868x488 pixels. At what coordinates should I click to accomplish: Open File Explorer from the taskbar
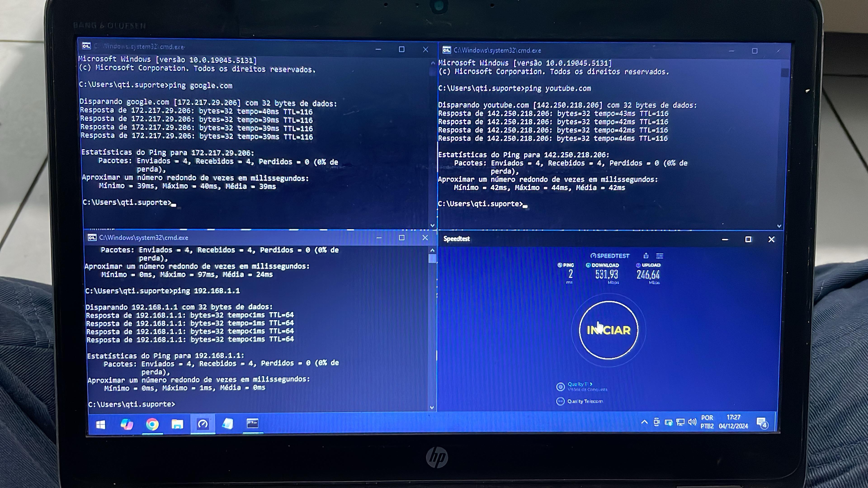click(177, 424)
